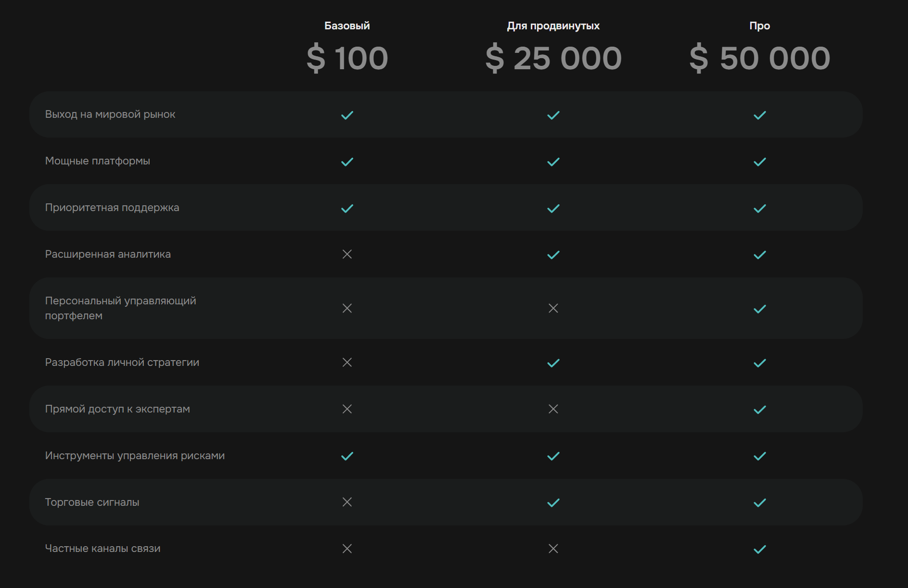Viewport: 908px width, 588px height.
Task: Click the Базовый cross for Частные каналы связи
Action: [x=347, y=549]
